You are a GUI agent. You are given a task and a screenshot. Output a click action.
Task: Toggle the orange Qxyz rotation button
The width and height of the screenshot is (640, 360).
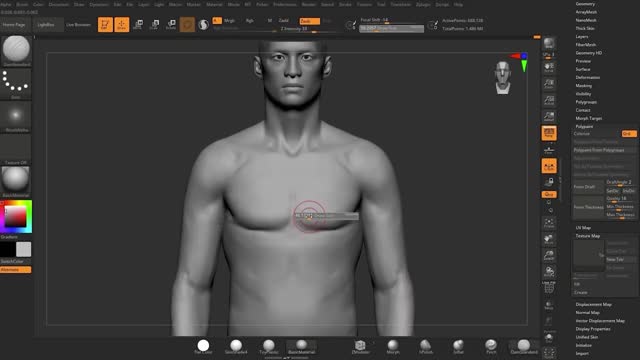549,194
